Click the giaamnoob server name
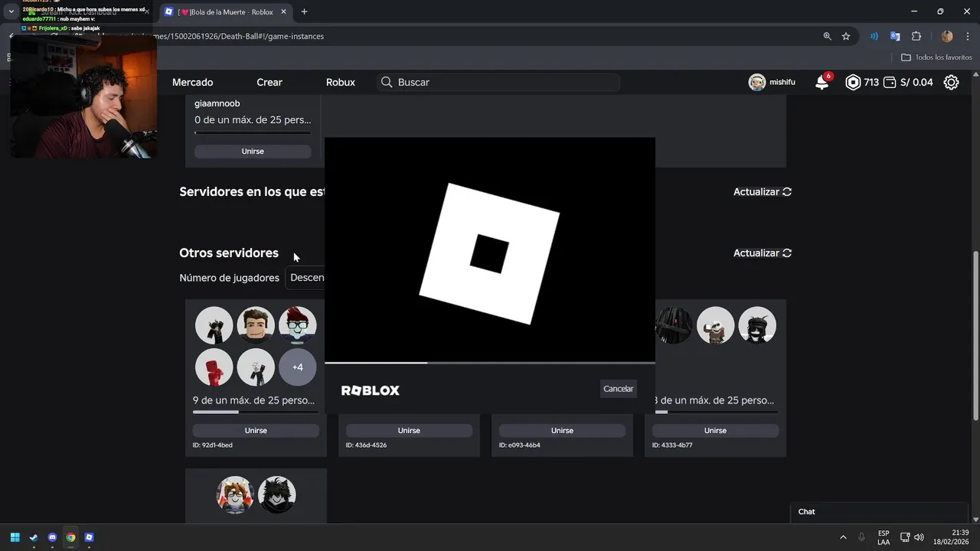980x551 pixels. [217, 103]
